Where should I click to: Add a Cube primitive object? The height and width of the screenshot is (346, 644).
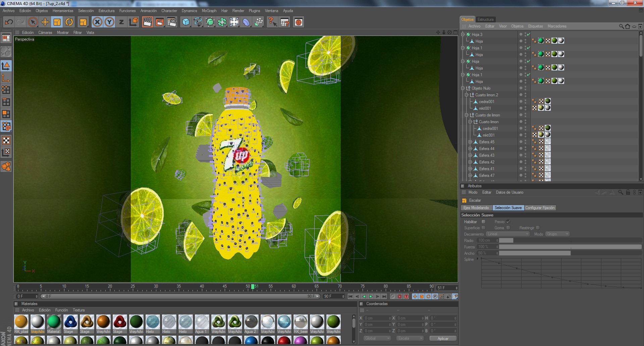pos(186,22)
